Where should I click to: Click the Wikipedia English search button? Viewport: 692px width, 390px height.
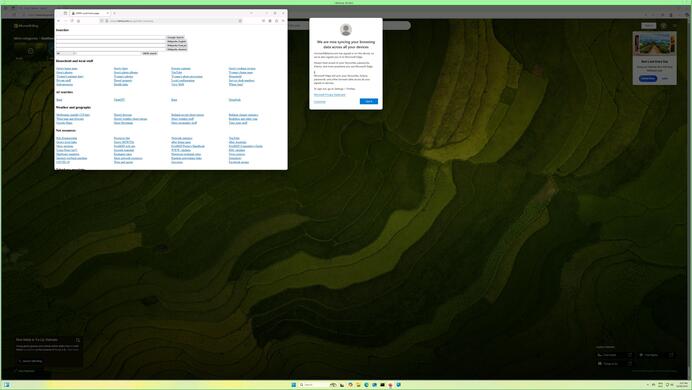(177, 41)
